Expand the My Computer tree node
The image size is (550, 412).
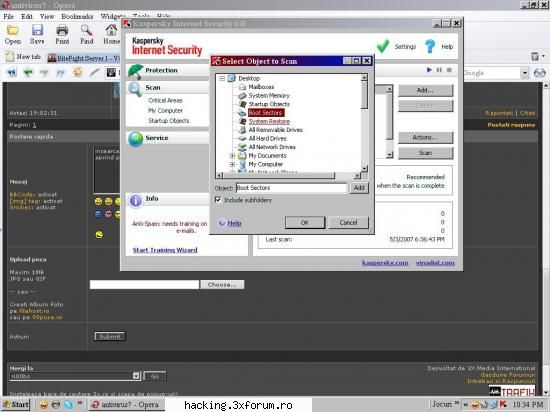[232, 164]
